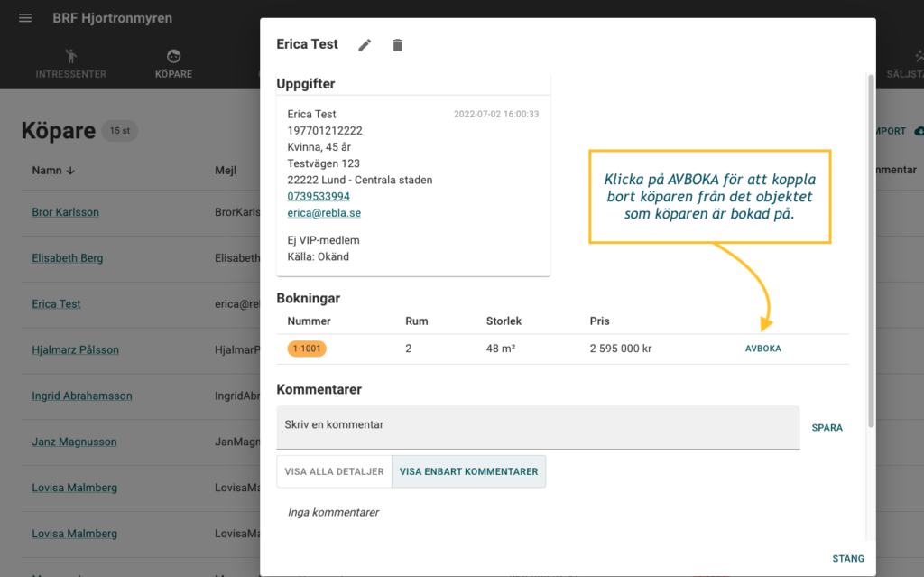The height and width of the screenshot is (577, 924).
Task: Click the trash delete icon for Erica Test
Action: click(x=397, y=45)
